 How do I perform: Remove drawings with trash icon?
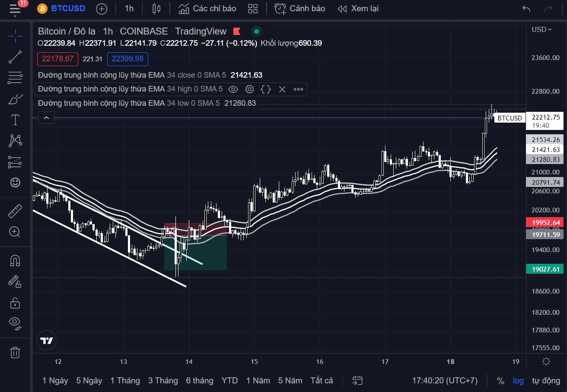[15, 352]
